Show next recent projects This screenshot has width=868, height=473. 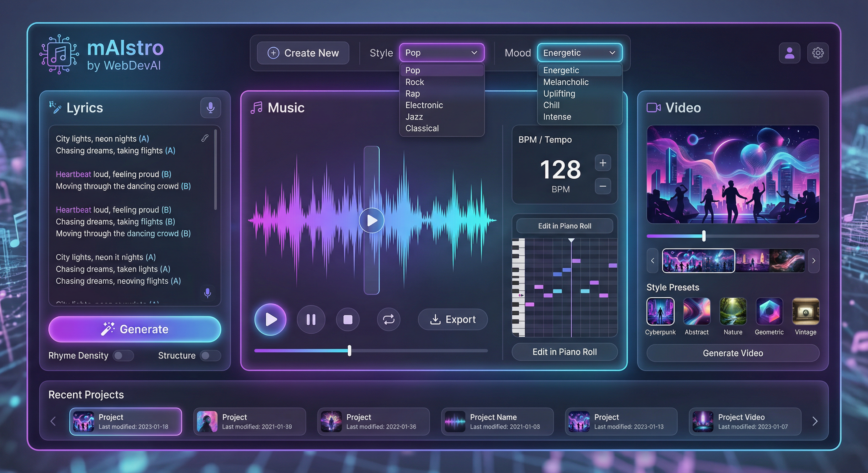tap(815, 421)
